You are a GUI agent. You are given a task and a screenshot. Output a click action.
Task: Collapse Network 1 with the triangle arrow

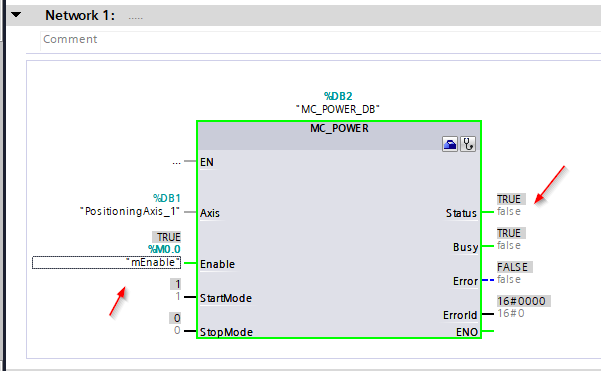(16, 15)
